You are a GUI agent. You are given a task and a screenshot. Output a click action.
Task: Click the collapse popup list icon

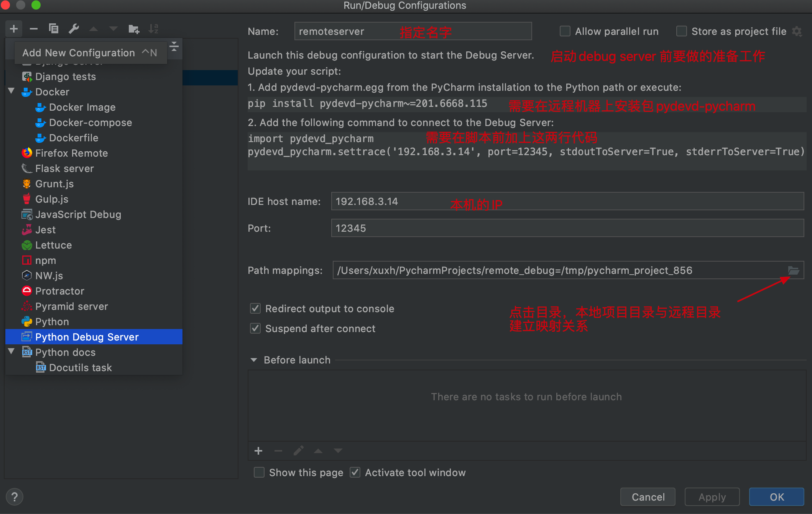tap(174, 46)
